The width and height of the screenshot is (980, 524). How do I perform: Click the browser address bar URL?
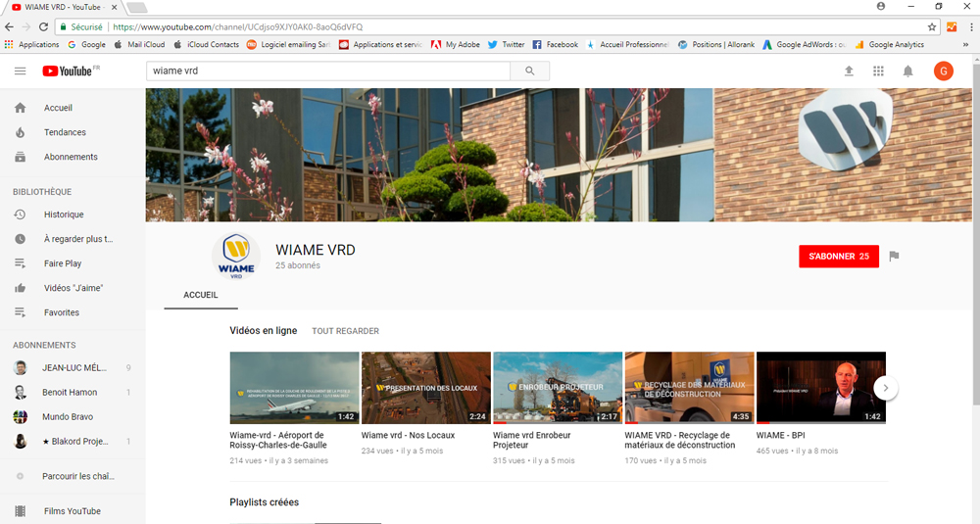(x=237, y=26)
